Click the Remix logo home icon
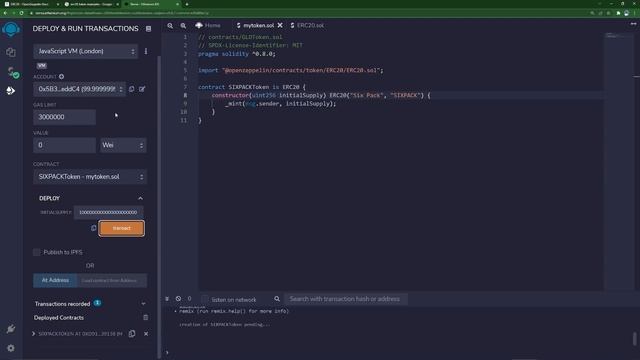 [11, 29]
